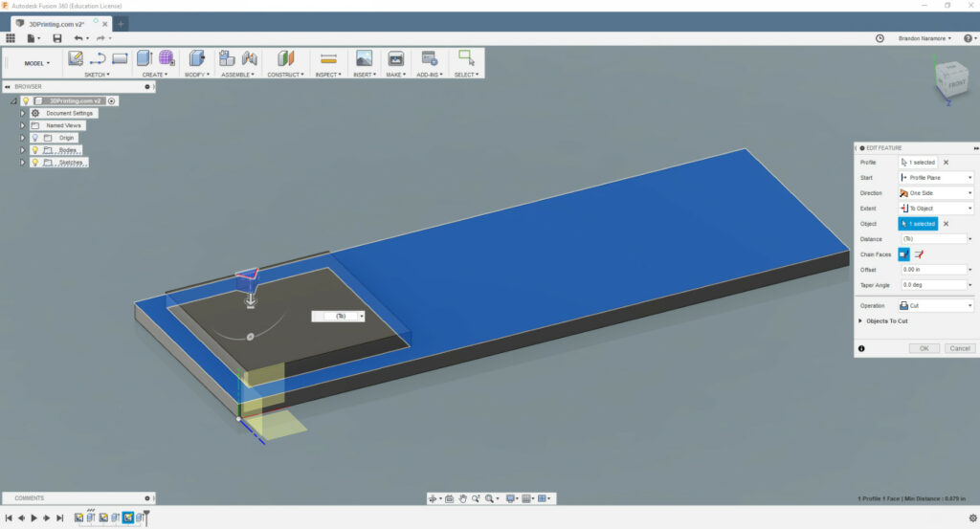Toggle Bodies folder visibility bulb
980x529 pixels.
coord(35,150)
